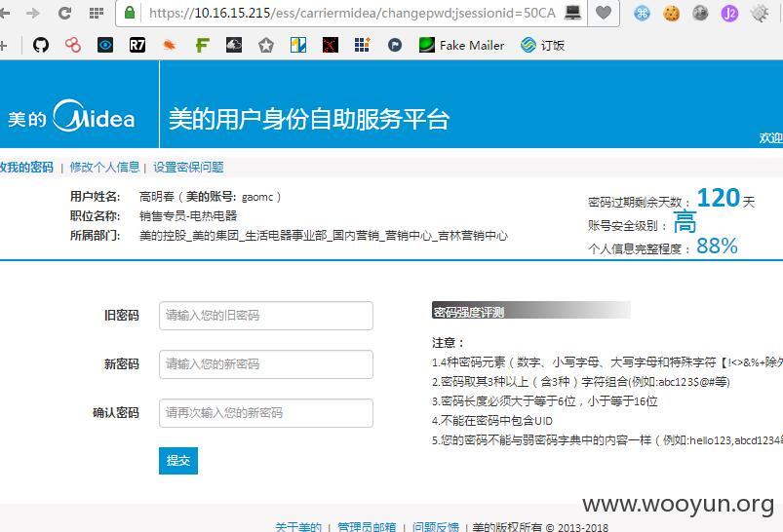Click the 密码强度评测 strength bar
Image resolution: width=783 pixels, height=532 pixels.
click(x=530, y=312)
